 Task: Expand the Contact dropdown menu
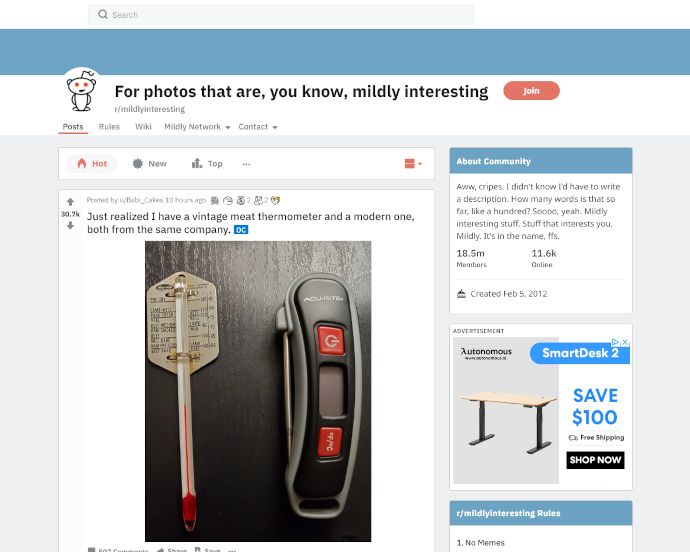(x=258, y=127)
